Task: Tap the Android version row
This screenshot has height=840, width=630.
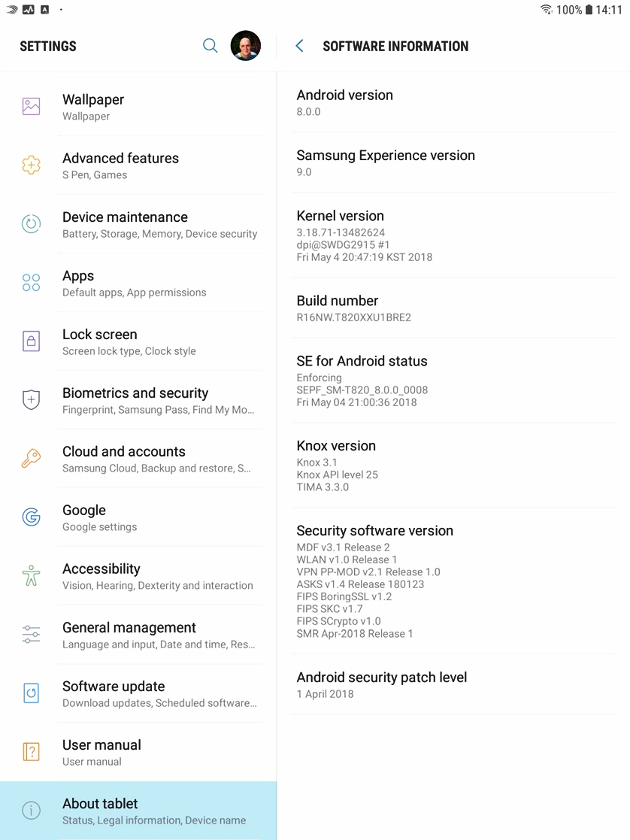Action: [453, 102]
